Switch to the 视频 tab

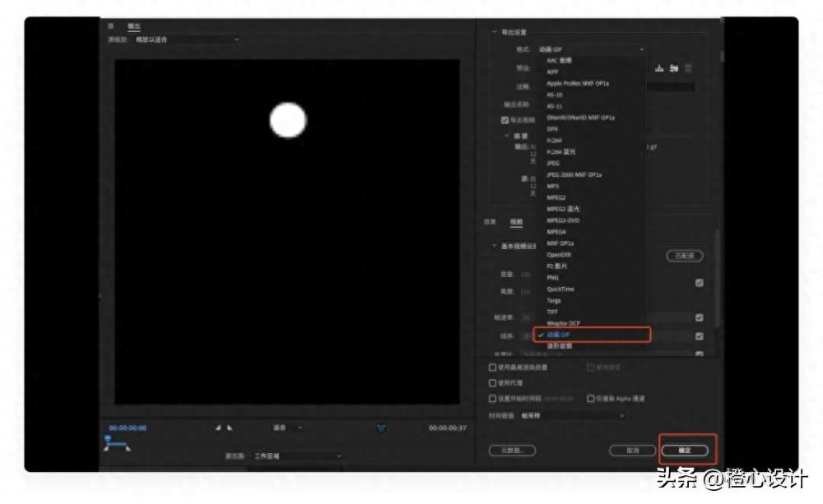pos(517,222)
